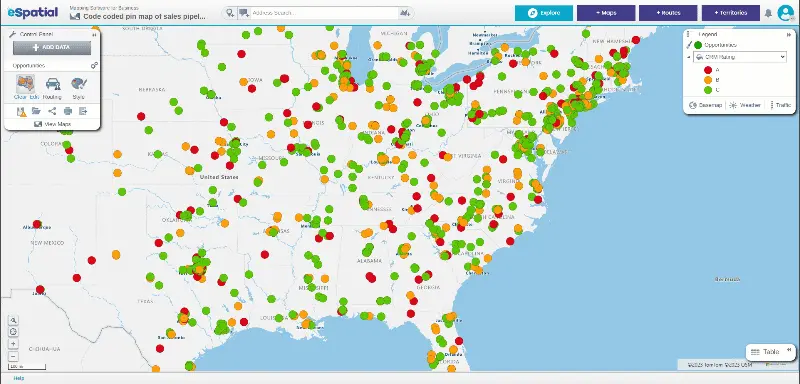Zoom out with the minus button

pyautogui.click(x=14, y=356)
